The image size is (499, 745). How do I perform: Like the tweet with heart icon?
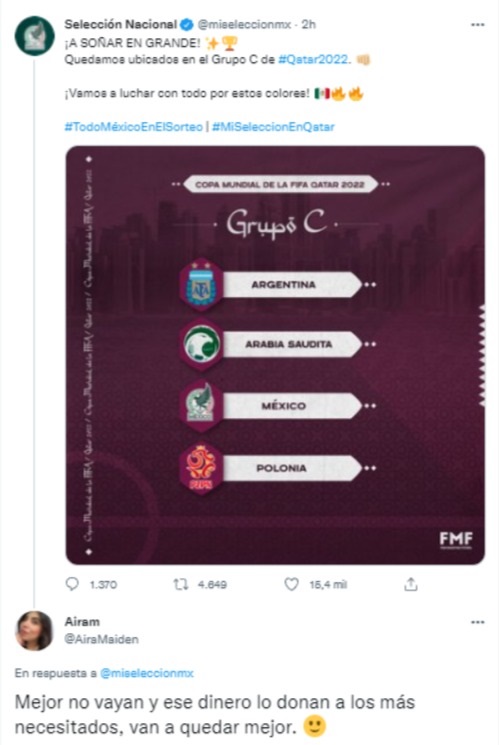click(x=291, y=584)
